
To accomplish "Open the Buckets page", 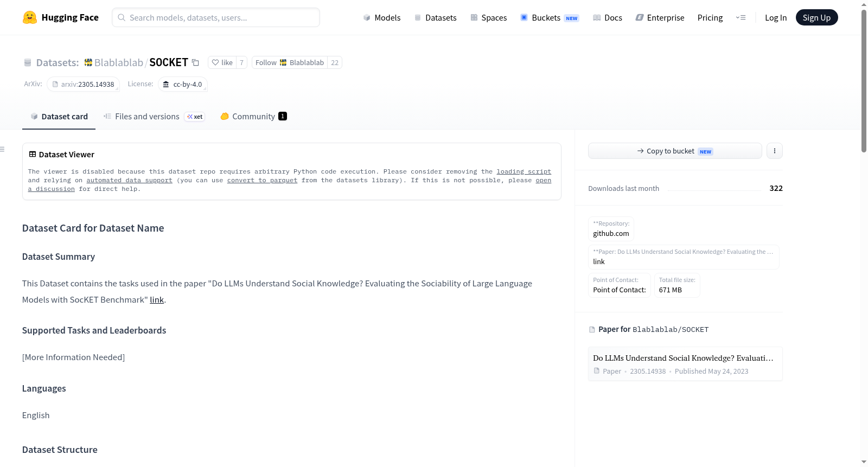I will tap(550, 18).
